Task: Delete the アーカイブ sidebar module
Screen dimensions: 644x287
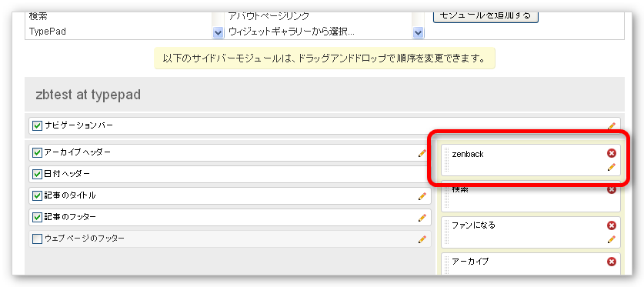Action: click(x=612, y=262)
